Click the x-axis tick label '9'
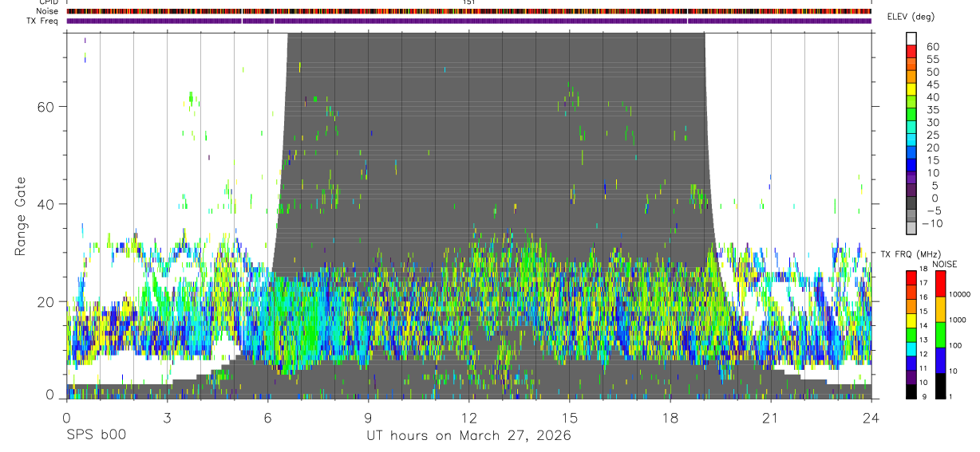Screen dimensions: 980x452 click(368, 417)
